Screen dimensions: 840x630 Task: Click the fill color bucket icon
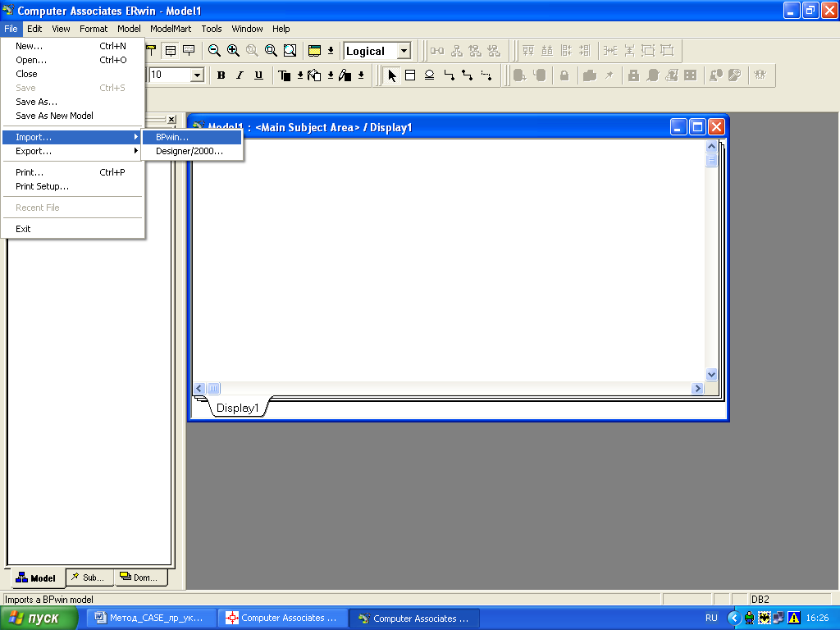[x=314, y=75]
